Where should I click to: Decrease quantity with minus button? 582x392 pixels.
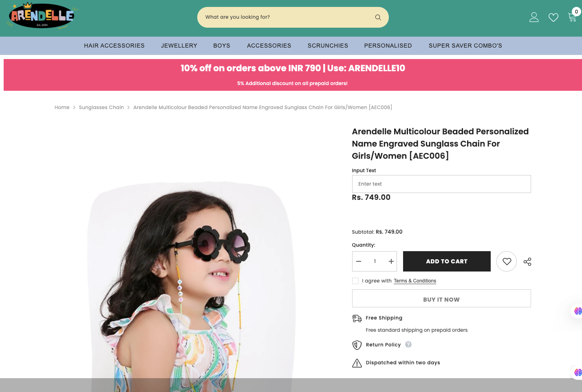(x=359, y=261)
